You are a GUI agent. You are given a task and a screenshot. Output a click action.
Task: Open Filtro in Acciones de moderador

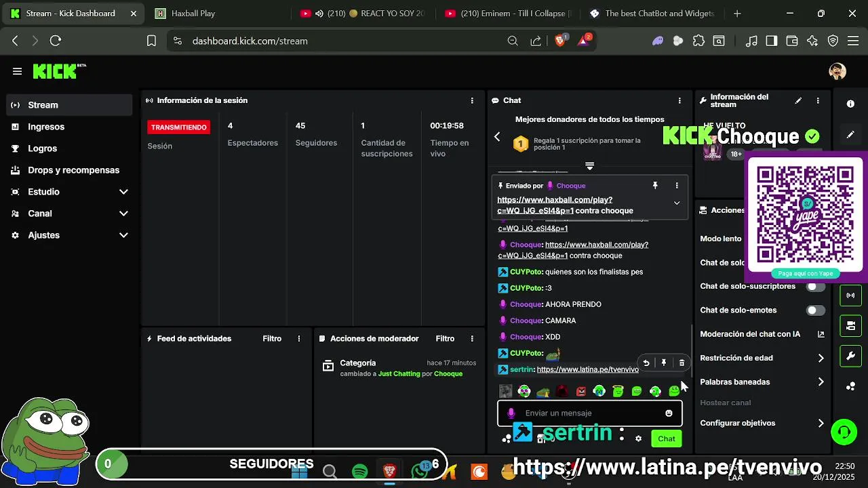[x=445, y=338]
